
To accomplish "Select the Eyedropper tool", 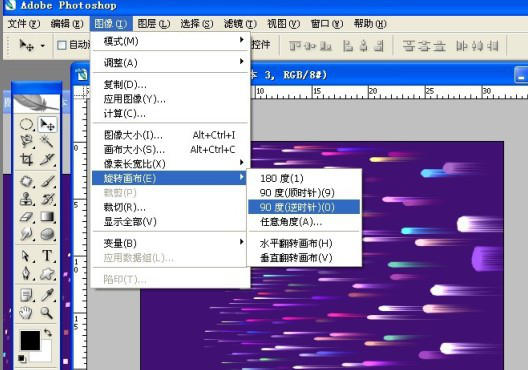I will click(x=47, y=295).
